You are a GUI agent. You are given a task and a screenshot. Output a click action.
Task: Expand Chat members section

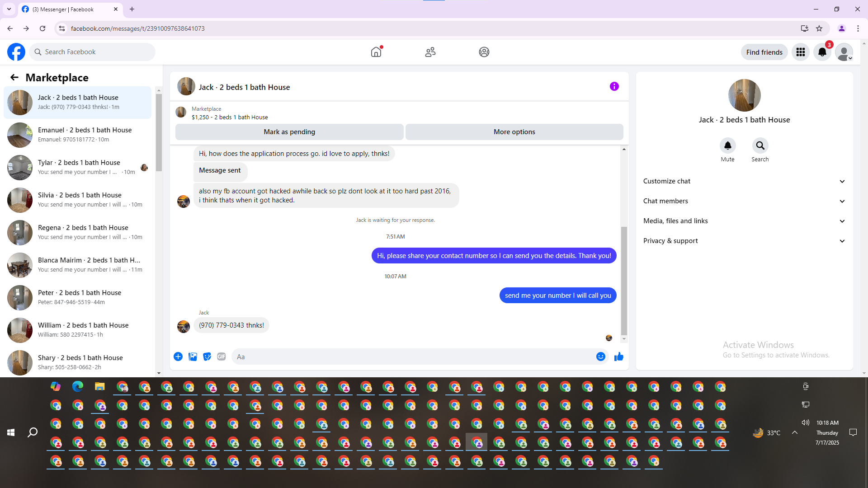(744, 201)
